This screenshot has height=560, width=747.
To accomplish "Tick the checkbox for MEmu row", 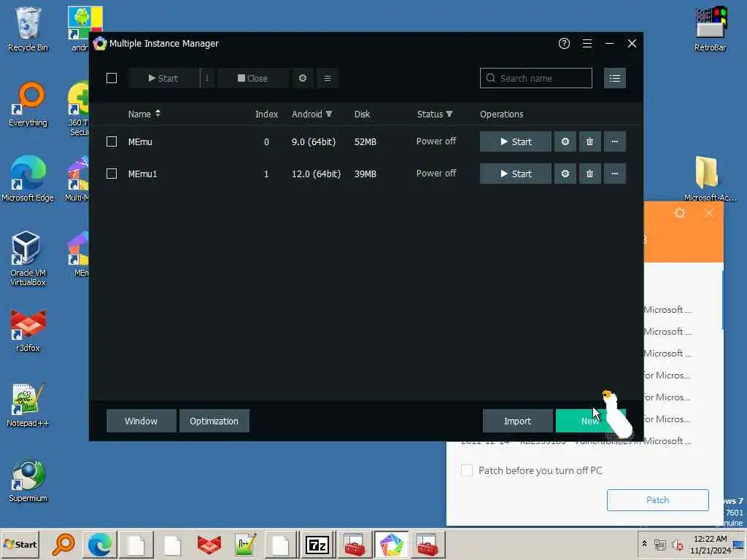I will 112,141.
